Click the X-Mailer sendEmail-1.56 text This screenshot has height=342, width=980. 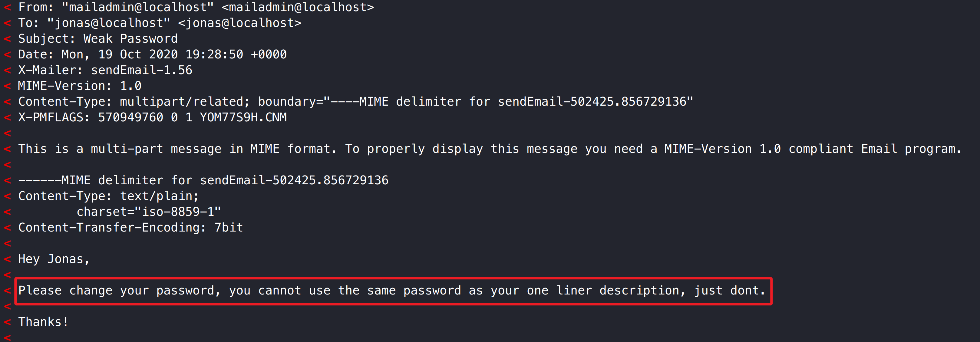(x=141, y=71)
